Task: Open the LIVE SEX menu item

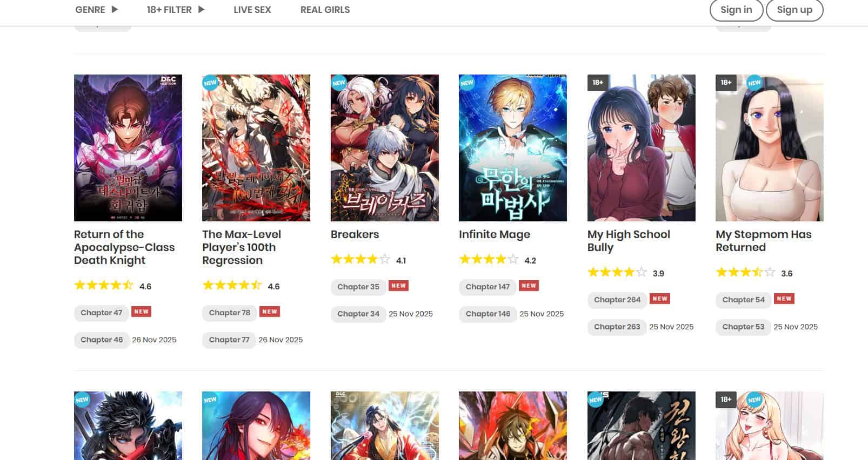Action: pyautogui.click(x=252, y=10)
